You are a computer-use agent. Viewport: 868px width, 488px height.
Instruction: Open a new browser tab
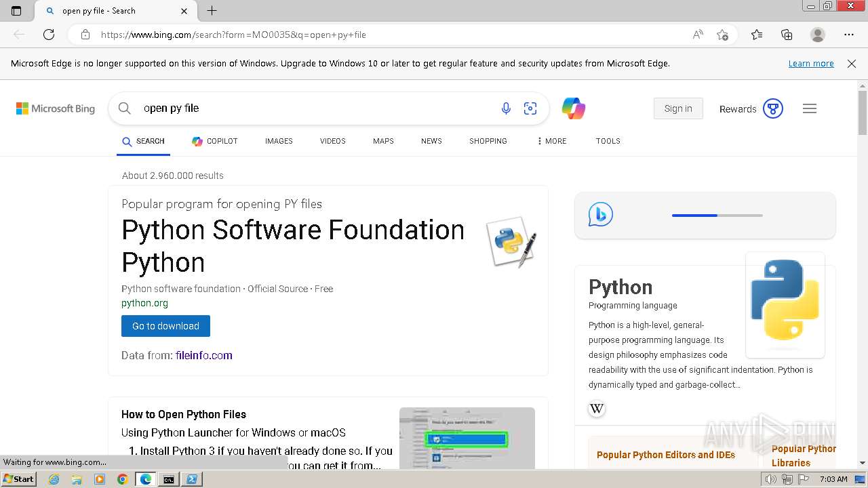(x=212, y=11)
